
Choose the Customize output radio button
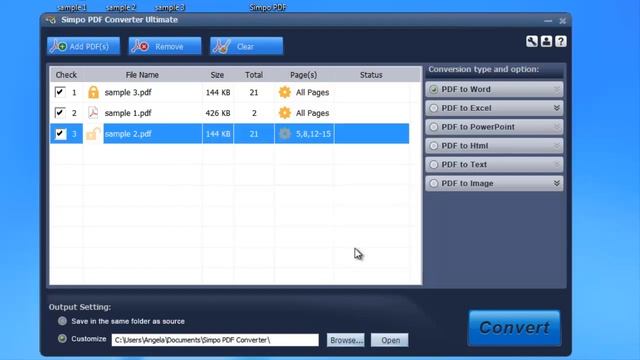[62, 338]
